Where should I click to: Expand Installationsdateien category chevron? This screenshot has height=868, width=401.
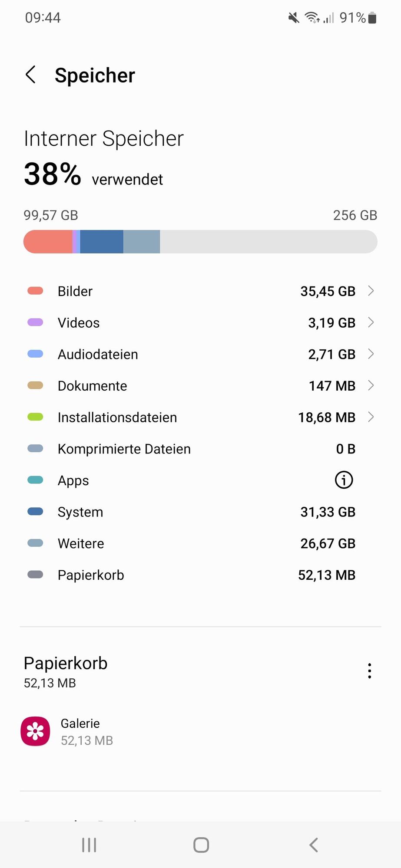pos(371,417)
